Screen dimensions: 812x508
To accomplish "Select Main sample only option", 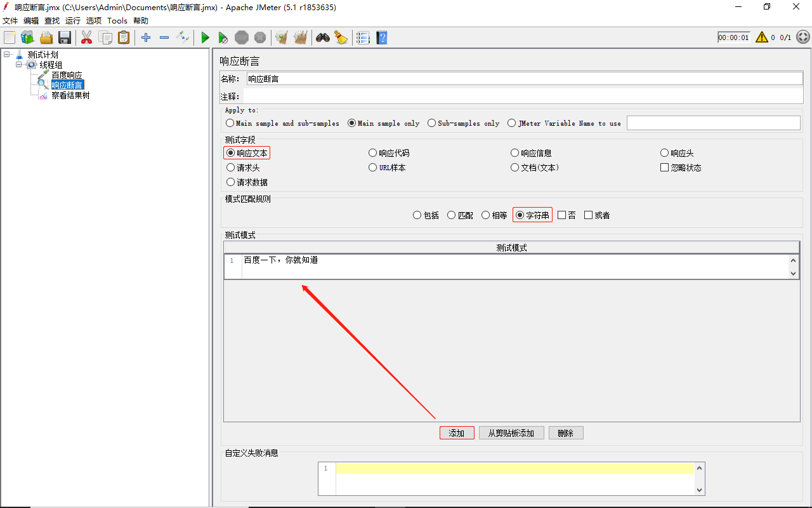I will (x=383, y=123).
